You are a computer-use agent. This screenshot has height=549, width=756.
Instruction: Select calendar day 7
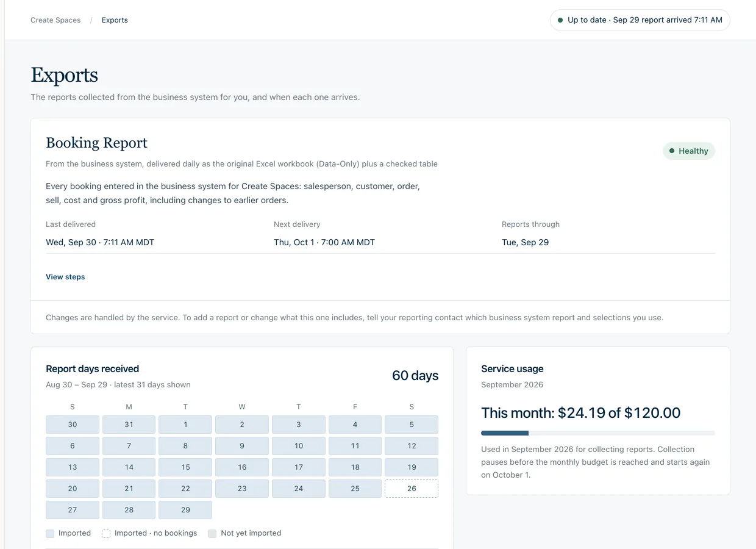click(129, 446)
